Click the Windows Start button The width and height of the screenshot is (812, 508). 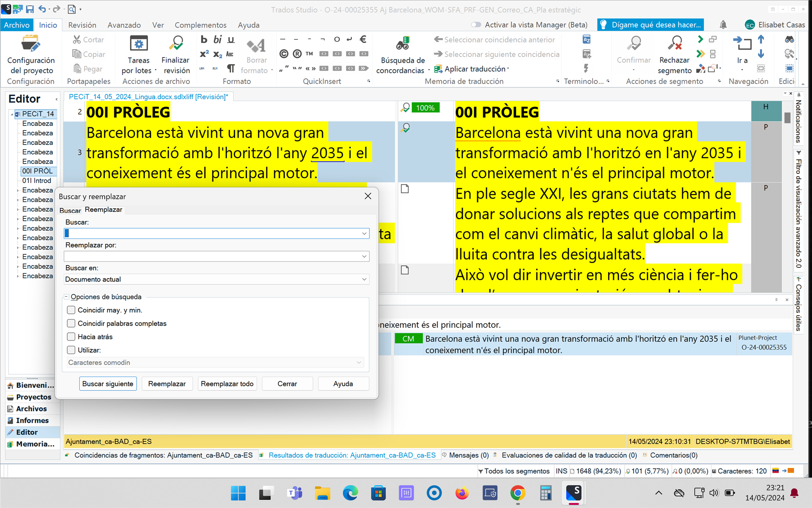[238, 493]
